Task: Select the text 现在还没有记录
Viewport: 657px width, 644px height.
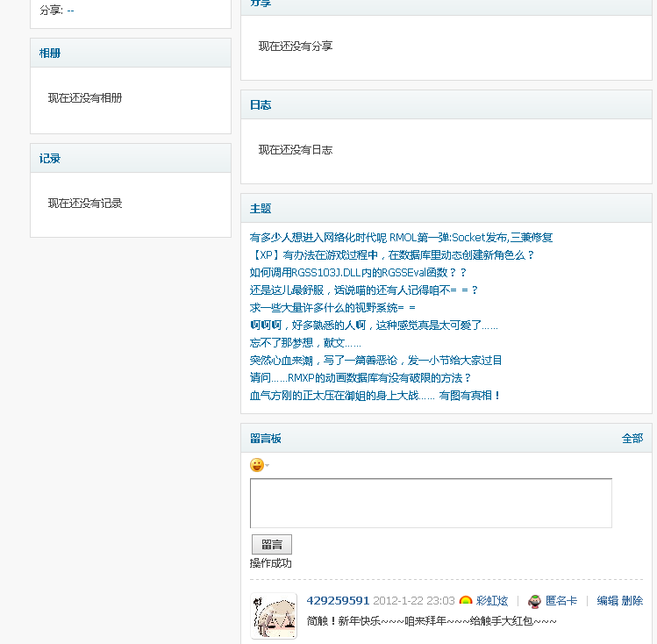Action: pyautogui.click(x=85, y=204)
